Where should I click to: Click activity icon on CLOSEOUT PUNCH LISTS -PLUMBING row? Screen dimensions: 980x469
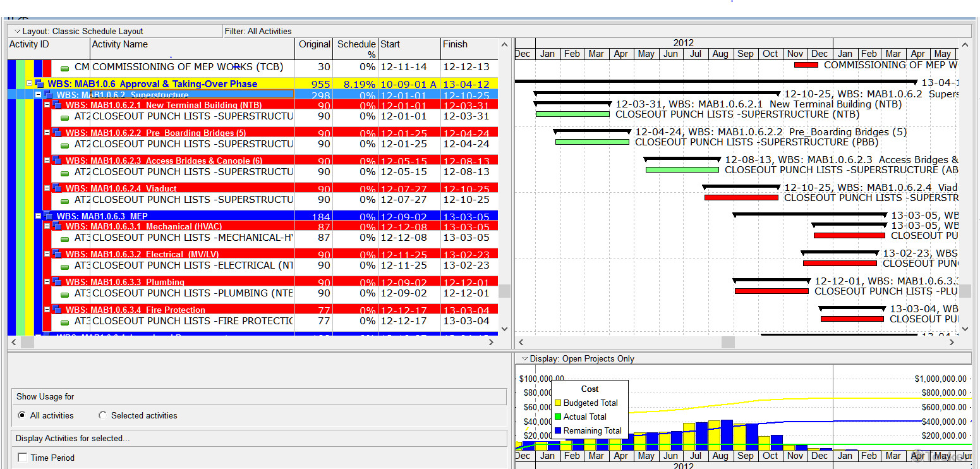pyautogui.click(x=64, y=294)
